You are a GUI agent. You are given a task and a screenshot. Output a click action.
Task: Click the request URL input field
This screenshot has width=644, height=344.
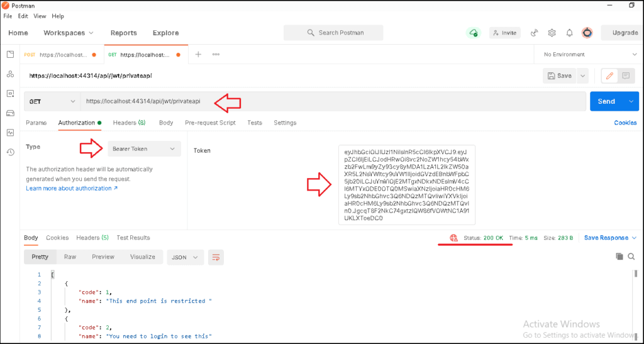[333, 101]
